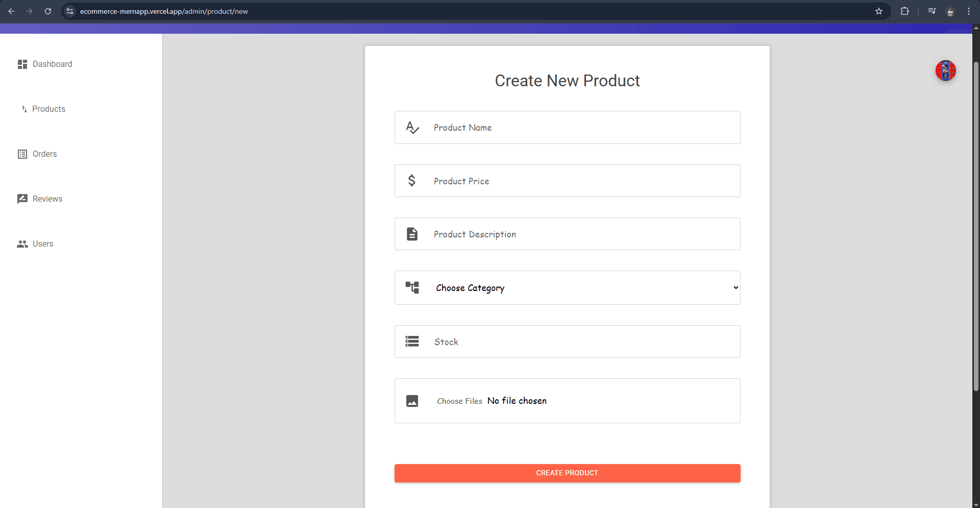Screen dimensions: 980x508
Task: Click Choose Files to upload images
Action: click(459, 401)
